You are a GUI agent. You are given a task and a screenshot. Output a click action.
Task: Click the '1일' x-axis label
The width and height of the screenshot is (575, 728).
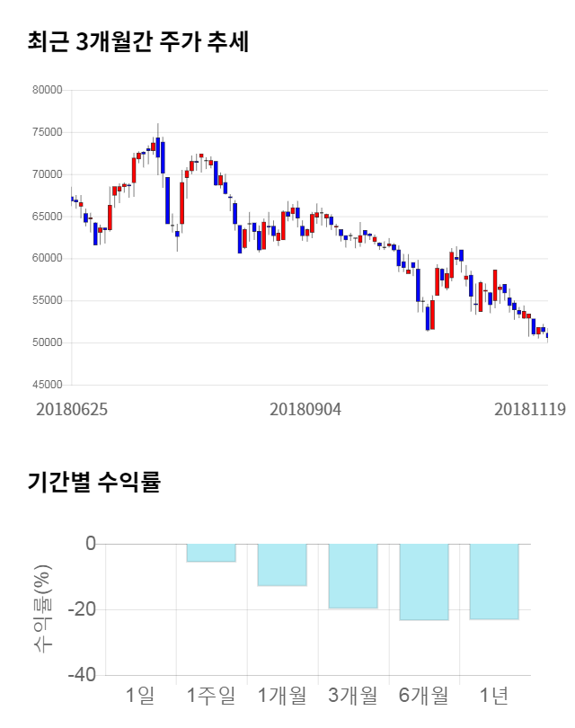pyautogui.click(x=140, y=695)
